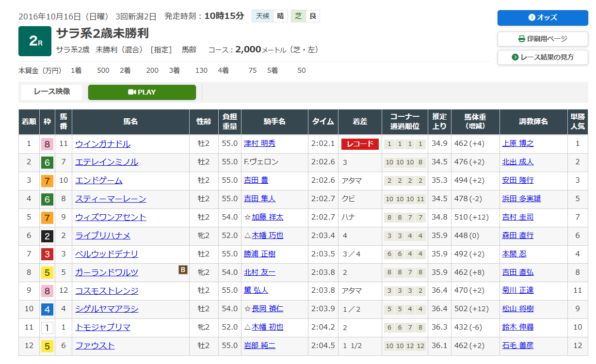
Task: Open horse ファウスト details
Action: (95, 346)
